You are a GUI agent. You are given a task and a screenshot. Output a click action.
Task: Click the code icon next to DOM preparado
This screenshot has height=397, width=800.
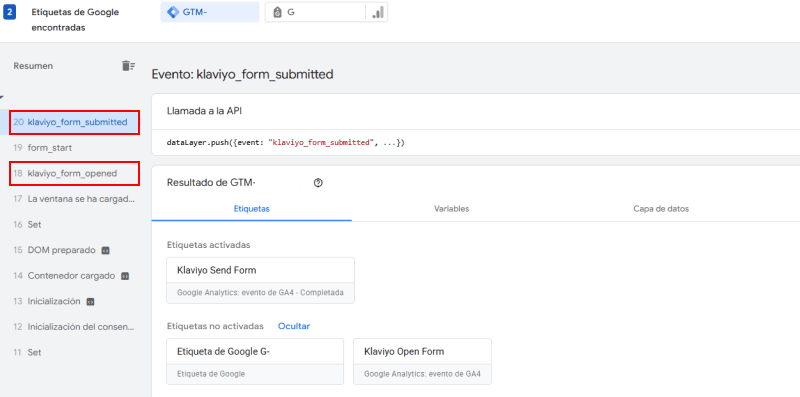tap(106, 251)
